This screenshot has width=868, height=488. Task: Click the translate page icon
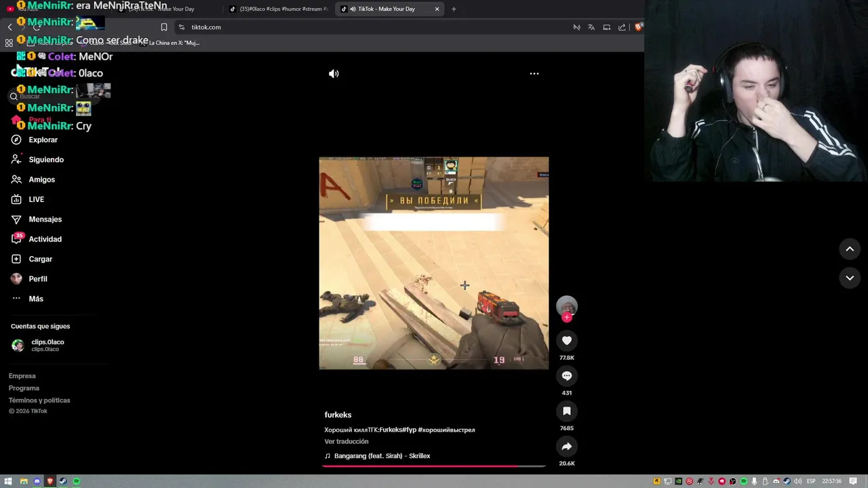pos(591,27)
